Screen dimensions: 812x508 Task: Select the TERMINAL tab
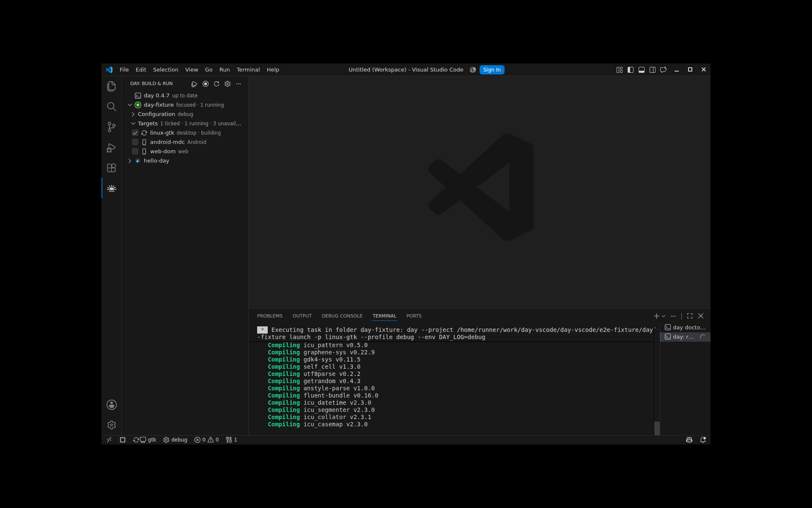pos(384,316)
